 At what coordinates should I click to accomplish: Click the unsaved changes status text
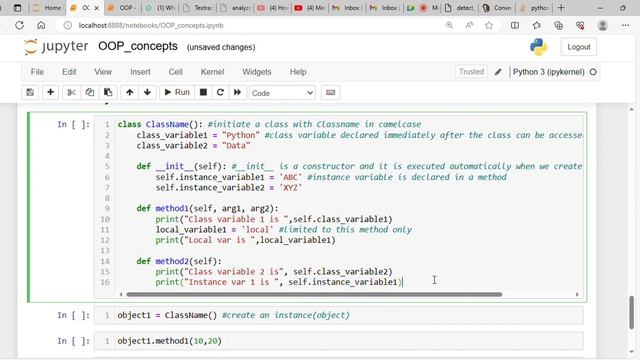[x=221, y=47]
